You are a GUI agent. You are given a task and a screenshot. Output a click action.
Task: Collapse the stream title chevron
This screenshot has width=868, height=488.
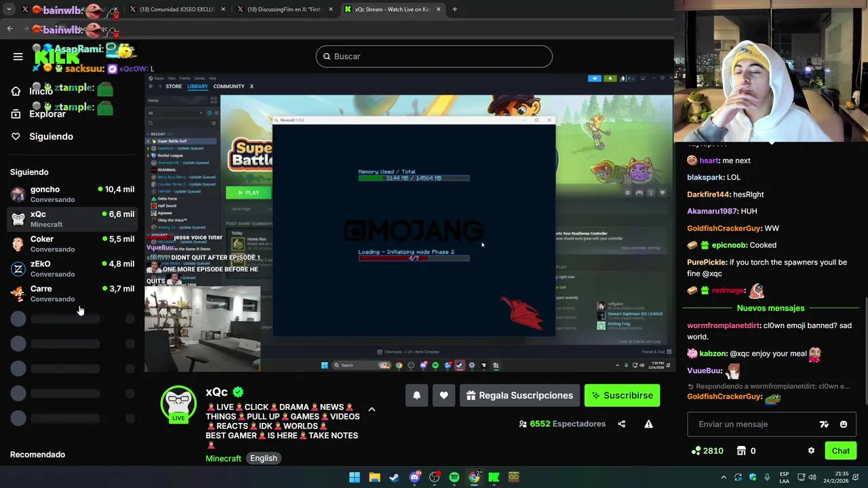(x=372, y=409)
